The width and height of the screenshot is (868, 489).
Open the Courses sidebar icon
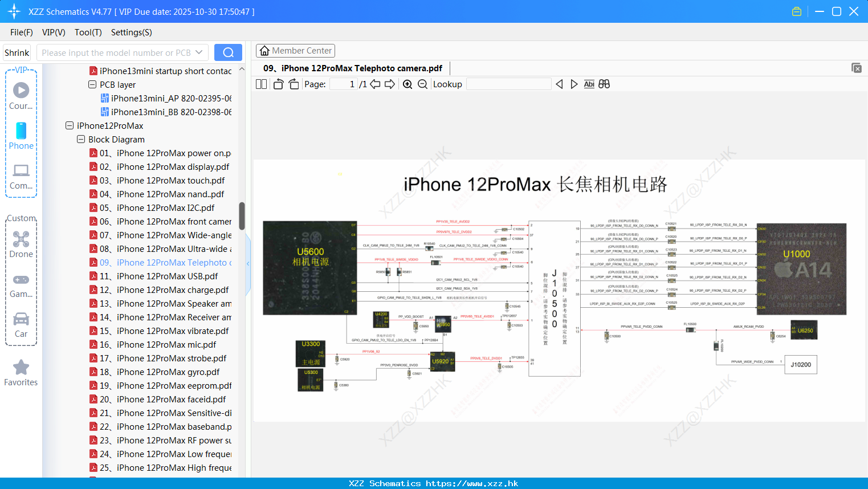[x=21, y=90]
